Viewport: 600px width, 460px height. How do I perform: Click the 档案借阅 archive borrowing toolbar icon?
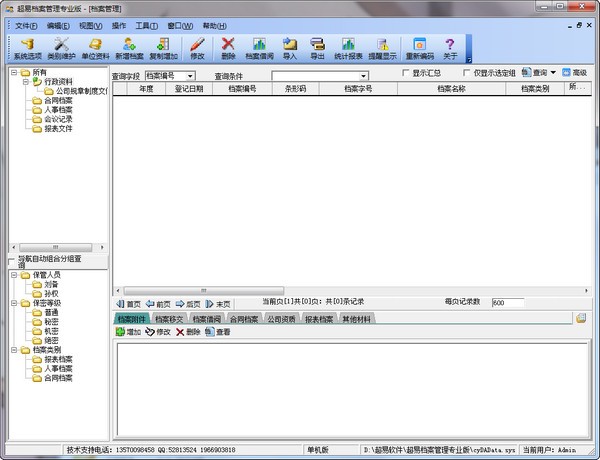259,48
